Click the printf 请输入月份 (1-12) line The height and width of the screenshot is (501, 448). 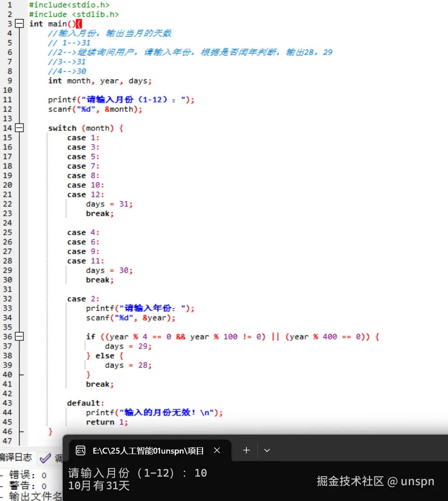coord(121,100)
